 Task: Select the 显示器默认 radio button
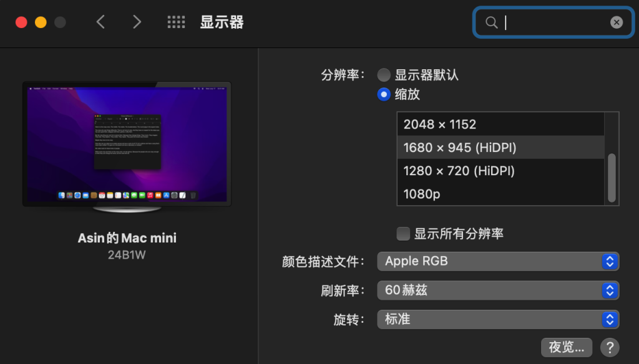(x=384, y=74)
